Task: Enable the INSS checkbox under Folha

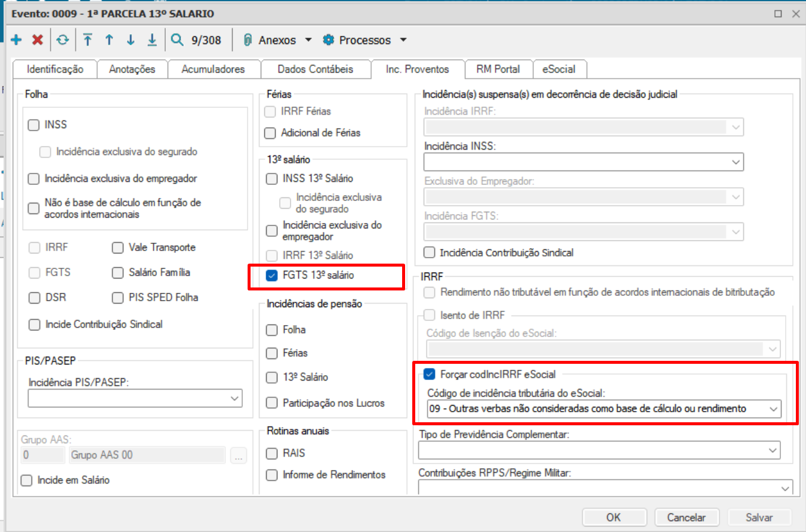Action: point(33,125)
